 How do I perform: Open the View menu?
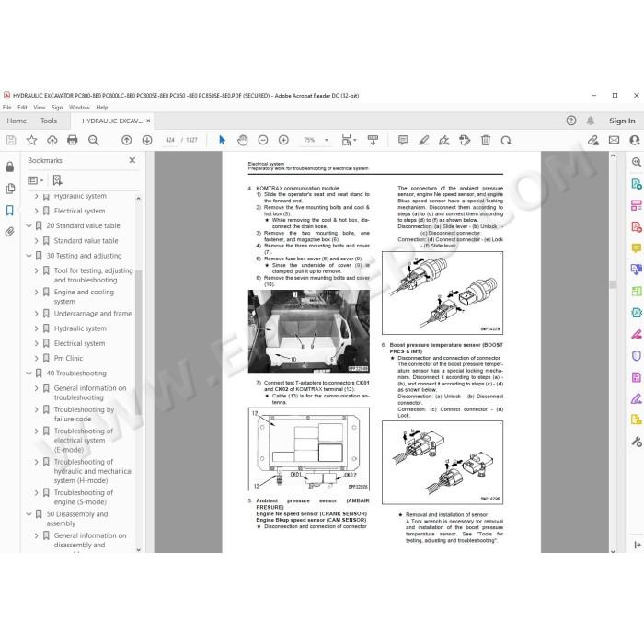pos(40,108)
